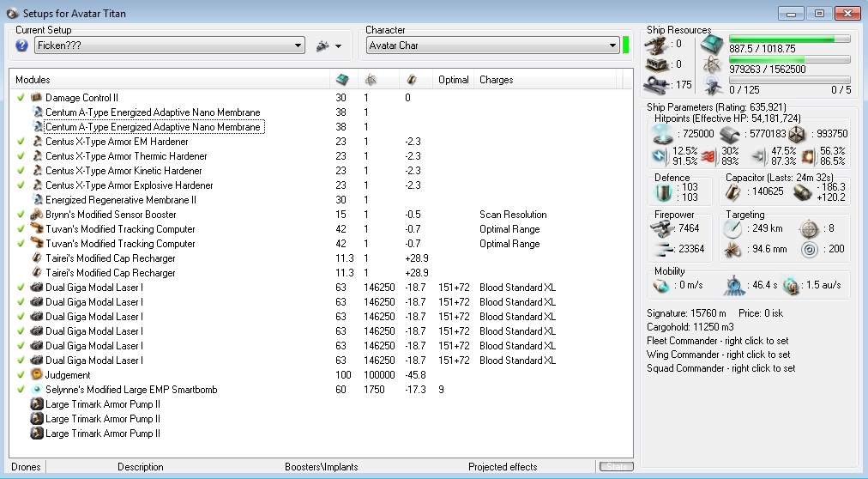
Task: Toggle the Damage Control II active checkmark
Action: pyautogui.click(x=21, y=98)
